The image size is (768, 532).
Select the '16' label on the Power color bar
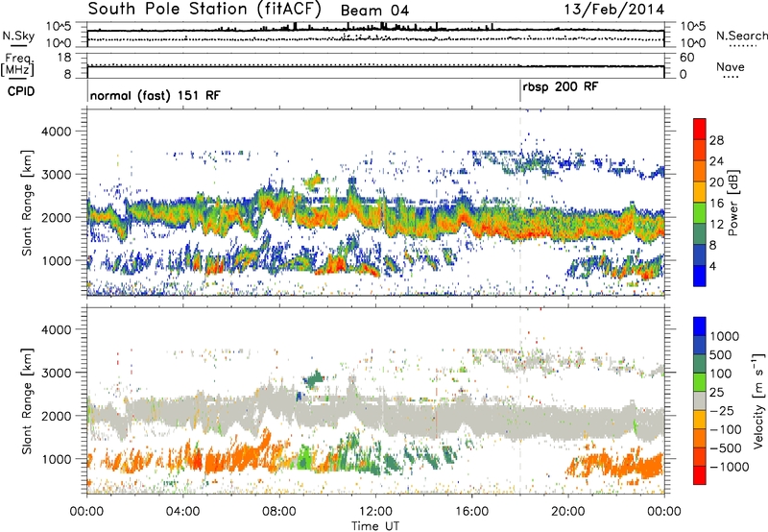coord(716,204)
